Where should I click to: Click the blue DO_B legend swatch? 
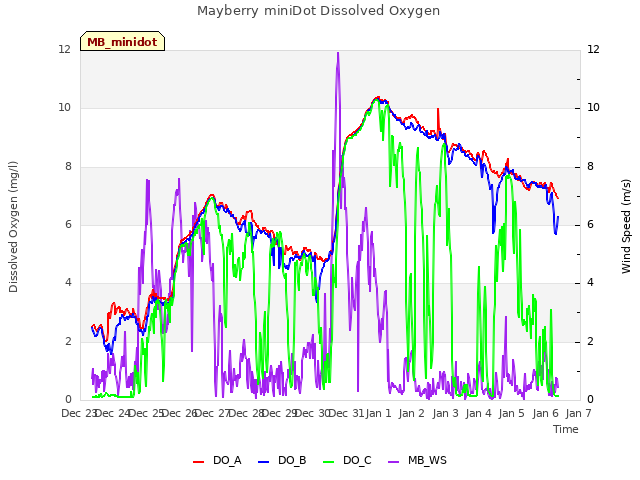pos(264,461)
